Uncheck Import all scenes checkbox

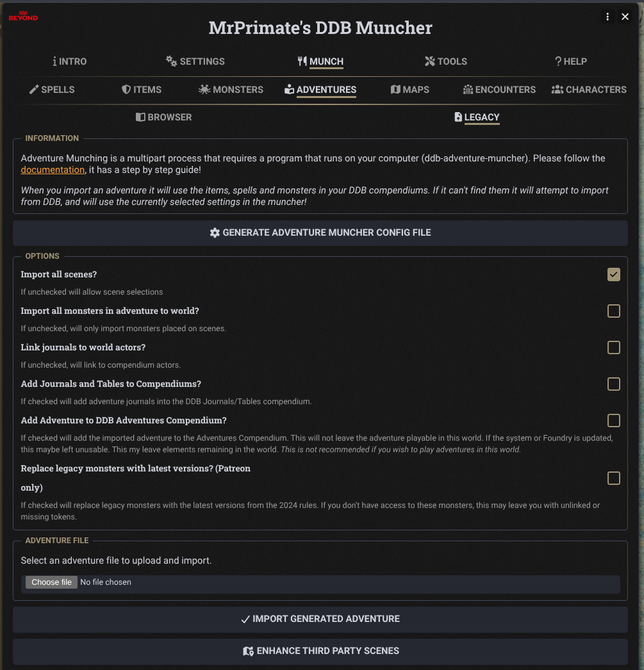[x=614, y=275]
